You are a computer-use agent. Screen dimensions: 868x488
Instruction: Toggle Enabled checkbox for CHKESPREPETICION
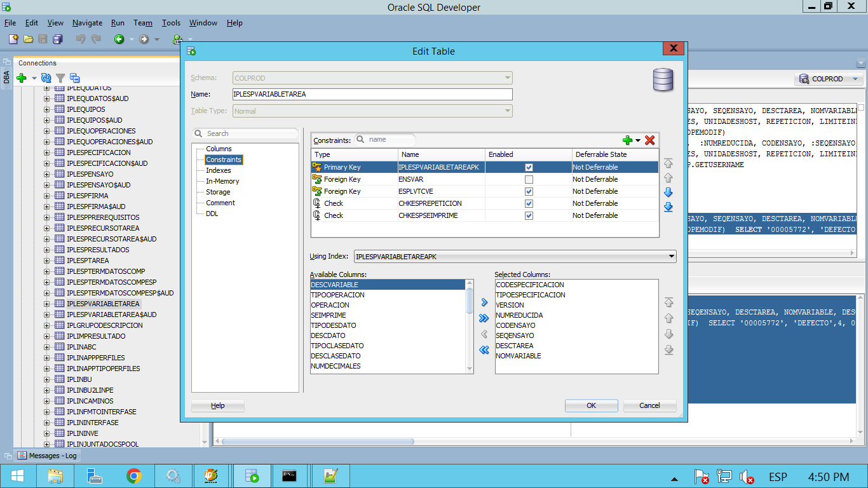(529, 203)
